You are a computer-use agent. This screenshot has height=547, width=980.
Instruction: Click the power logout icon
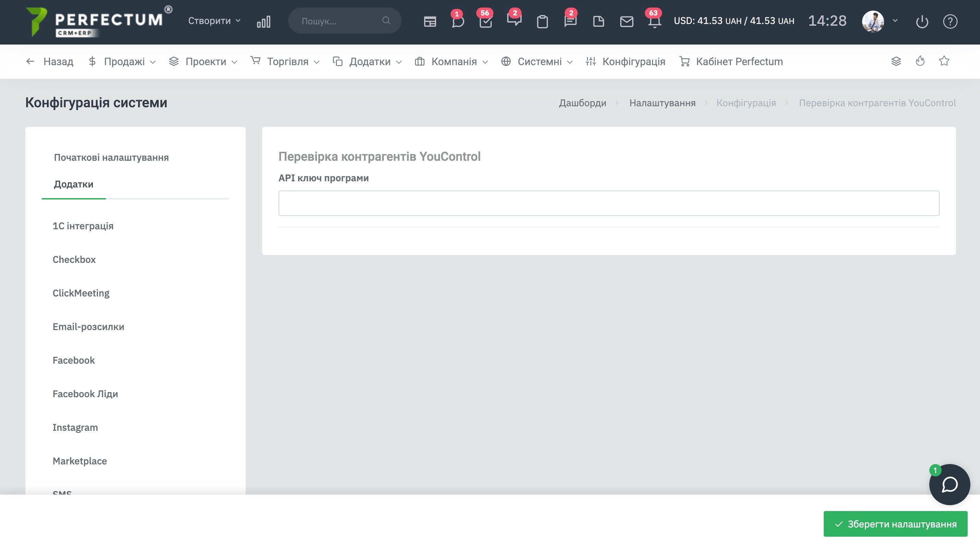(x=922, y=21)
